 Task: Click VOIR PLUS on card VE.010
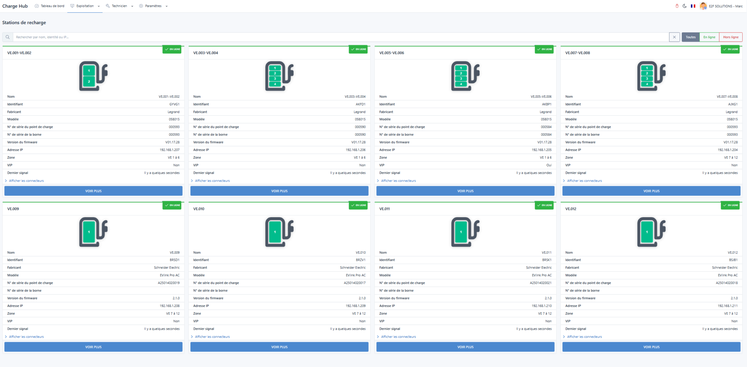pyautogui.click(x=279, y=347)
